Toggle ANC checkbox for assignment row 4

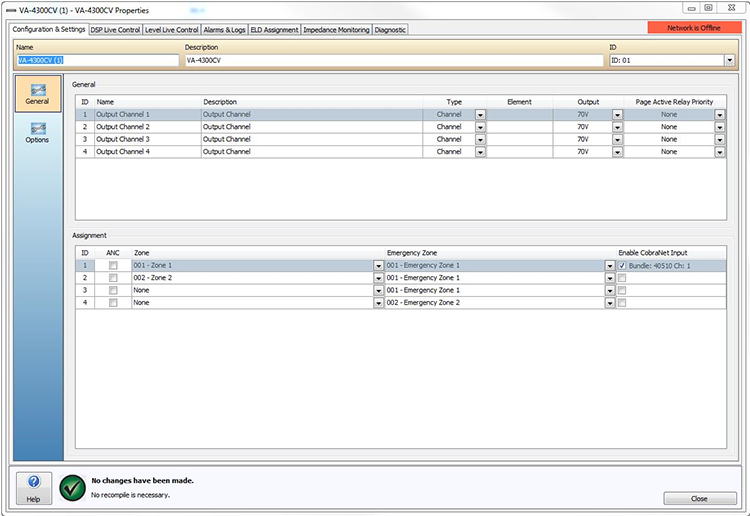(113, 303)
